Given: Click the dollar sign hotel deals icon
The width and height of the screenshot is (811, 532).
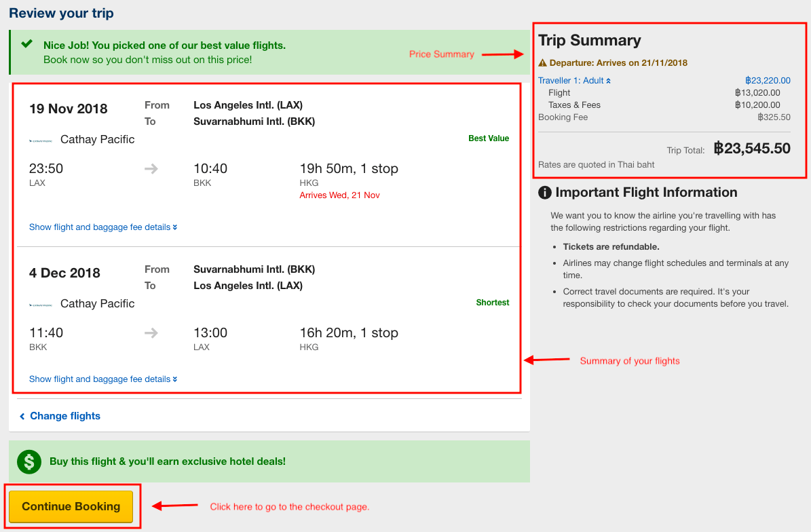Looking at the screenshot, I should 29,461.
